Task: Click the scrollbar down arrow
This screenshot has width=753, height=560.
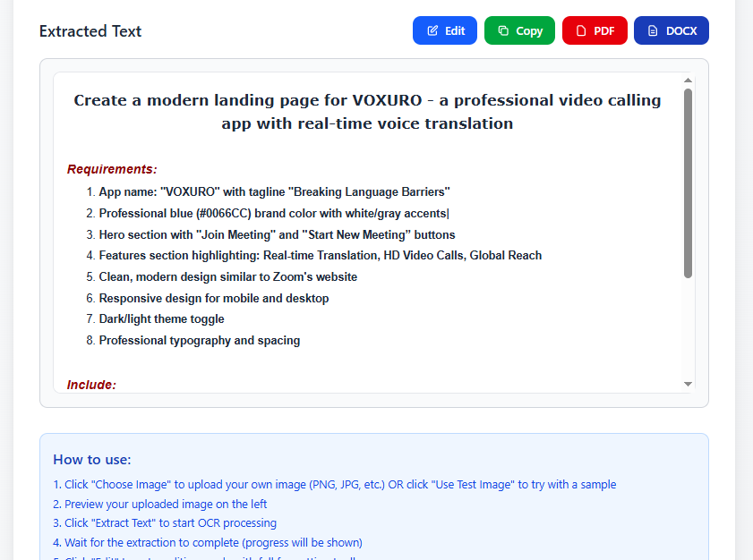Action: point(688,384)
